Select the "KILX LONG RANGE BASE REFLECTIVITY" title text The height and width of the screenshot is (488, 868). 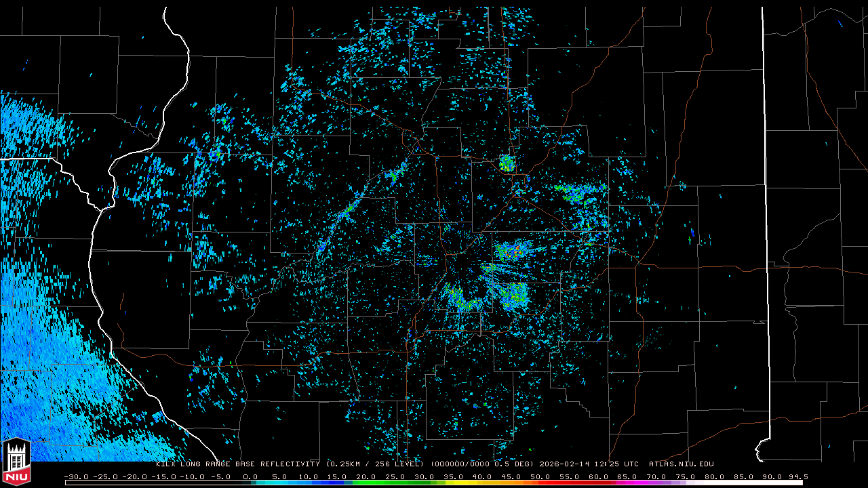click(x=238, y=464)
